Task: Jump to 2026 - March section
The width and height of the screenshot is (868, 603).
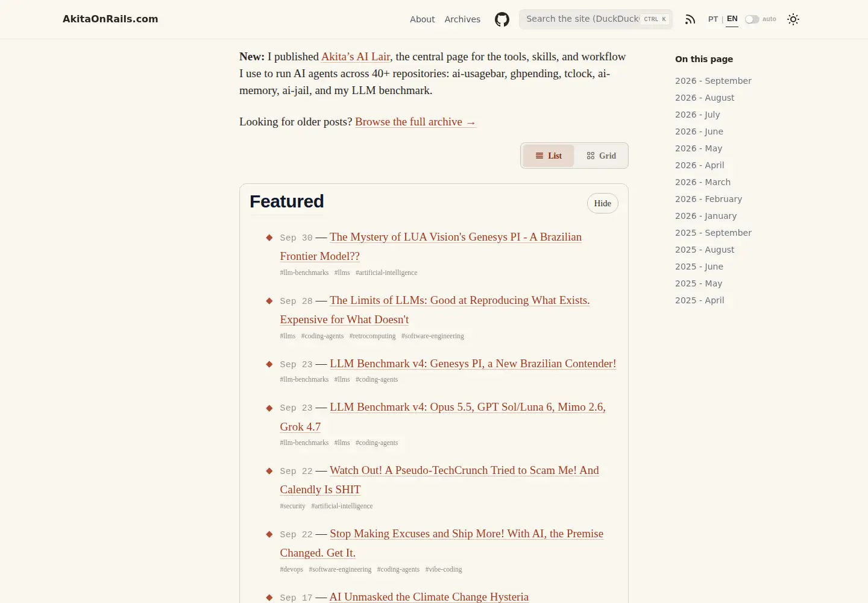Action: [x=703, y=182]
